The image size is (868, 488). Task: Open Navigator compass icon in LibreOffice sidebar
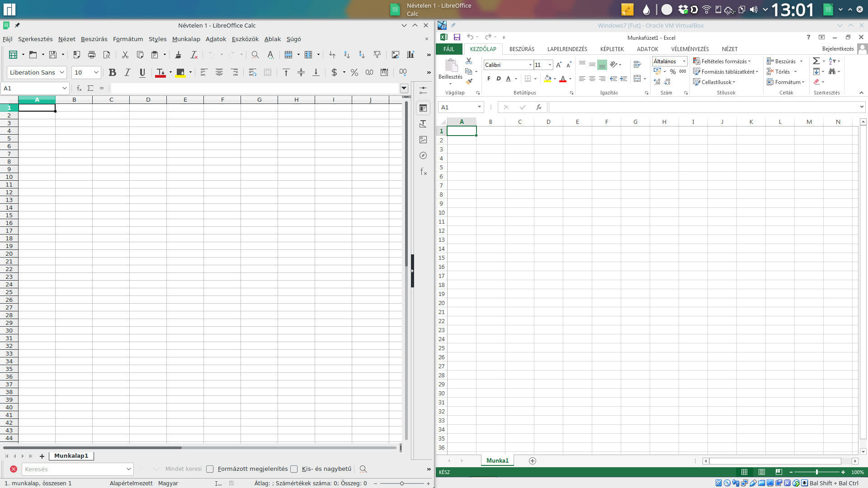(423, 155)
